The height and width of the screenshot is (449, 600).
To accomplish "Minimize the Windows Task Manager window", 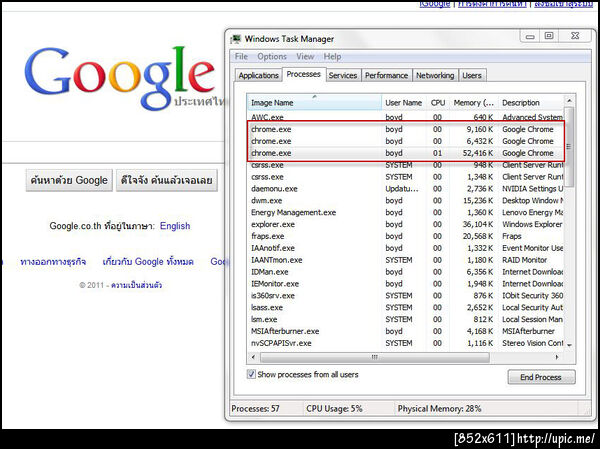I will point(530,36).
